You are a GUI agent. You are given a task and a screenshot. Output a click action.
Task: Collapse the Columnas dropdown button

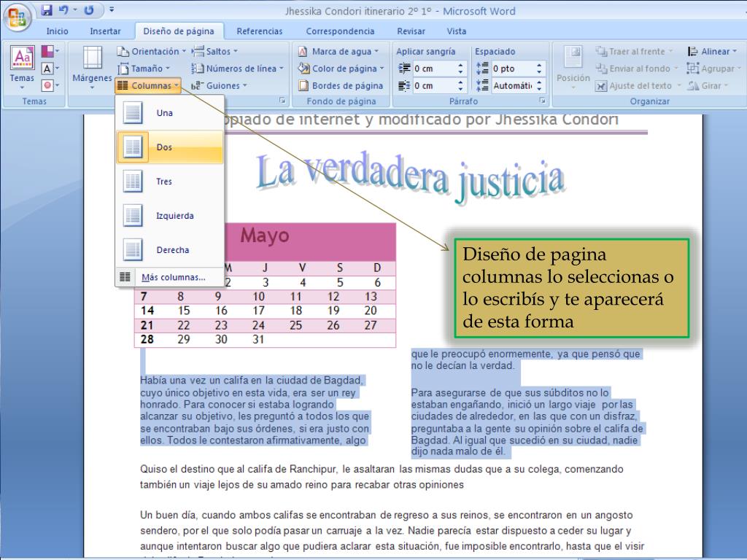coord(148,86)
